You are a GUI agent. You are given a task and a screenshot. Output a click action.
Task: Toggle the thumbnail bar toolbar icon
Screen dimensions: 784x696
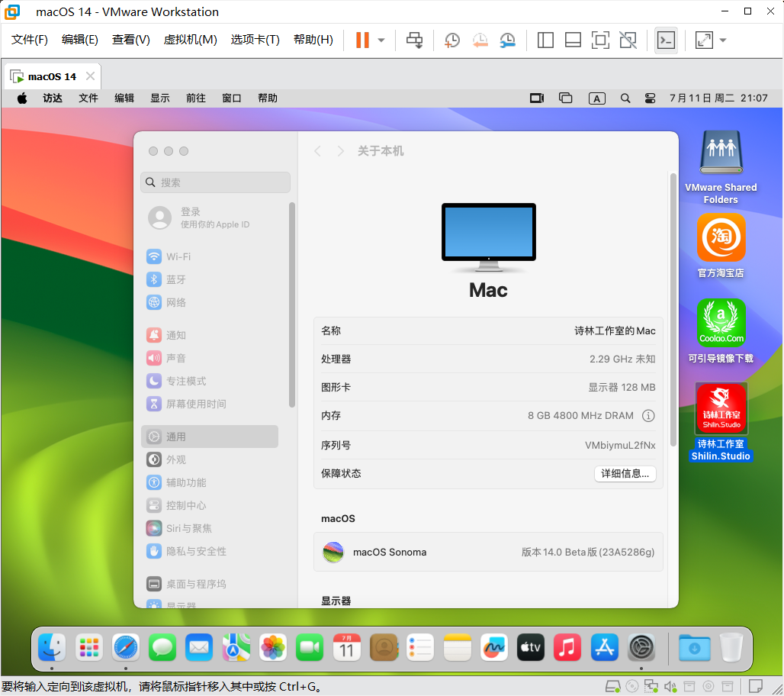pos(573,40)
